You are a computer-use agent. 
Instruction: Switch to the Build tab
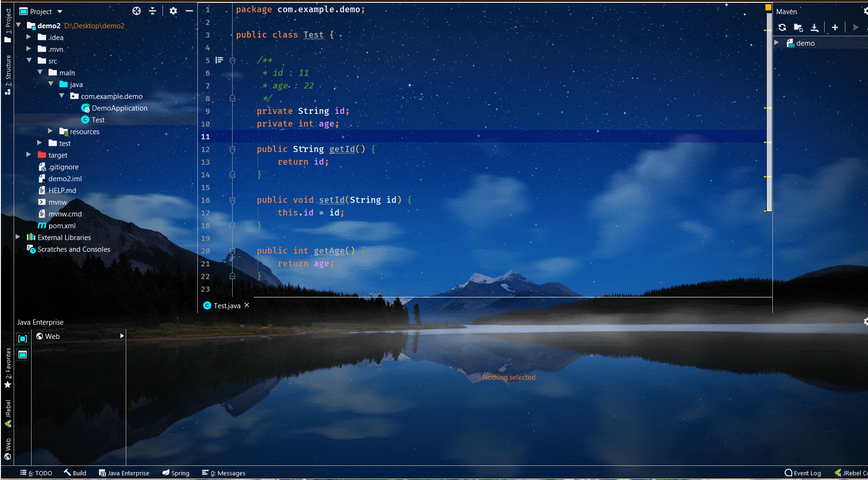(75, 473)
